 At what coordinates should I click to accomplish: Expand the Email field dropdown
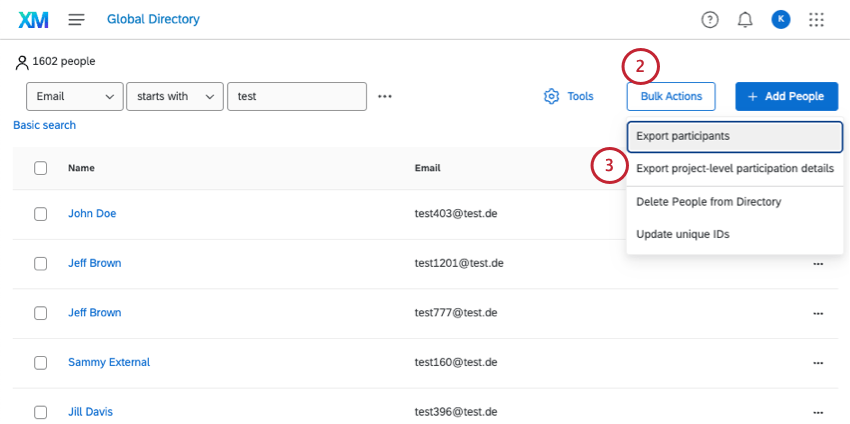[74, 97]
